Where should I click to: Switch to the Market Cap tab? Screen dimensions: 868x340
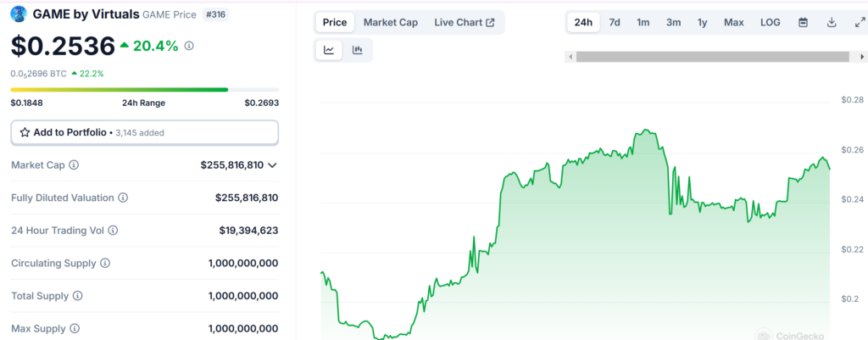click(x=390, y=22)
